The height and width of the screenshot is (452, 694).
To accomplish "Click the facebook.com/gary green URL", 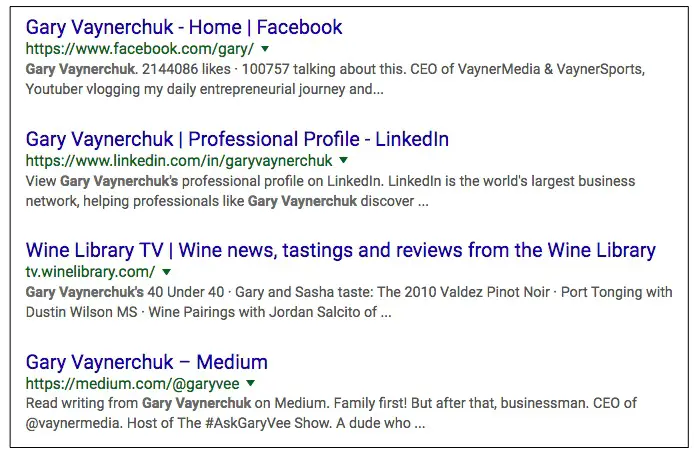I will pyautogui.click(x=140, y=49).
